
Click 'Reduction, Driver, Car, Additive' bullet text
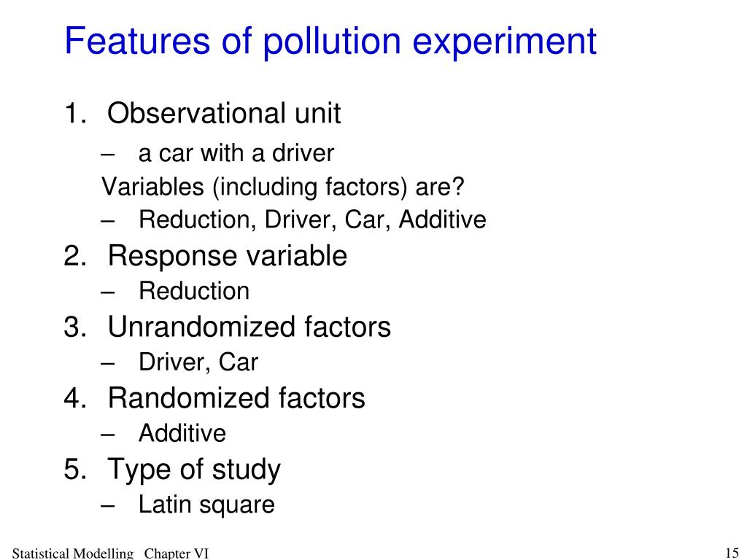tap(312, 219)
